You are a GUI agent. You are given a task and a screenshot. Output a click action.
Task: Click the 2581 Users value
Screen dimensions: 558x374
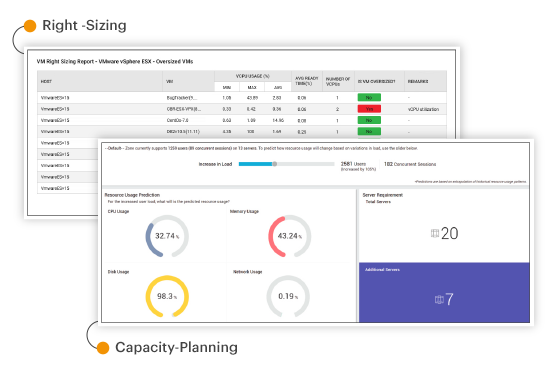[353, 164]
